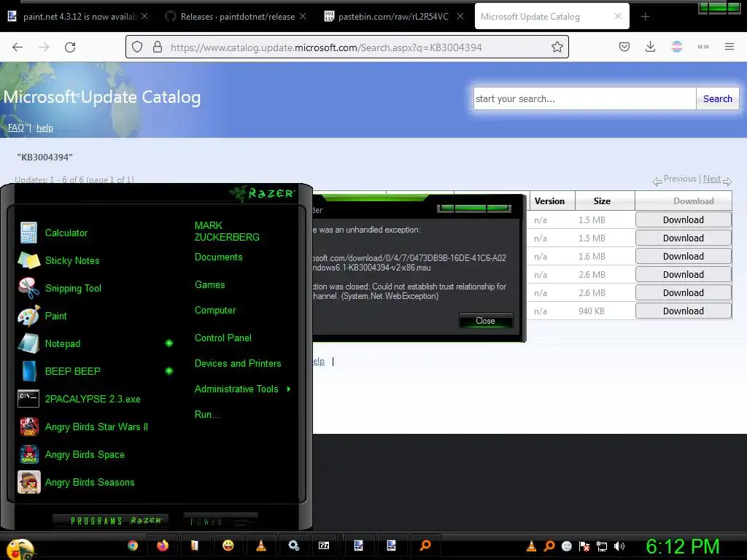Download the 940 KB update

(683, 311)
